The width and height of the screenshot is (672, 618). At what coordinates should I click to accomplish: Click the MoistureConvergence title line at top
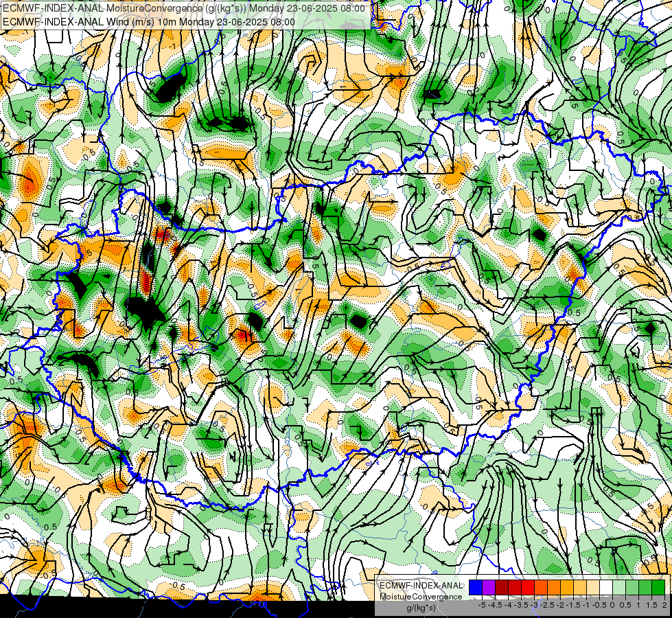184,8
